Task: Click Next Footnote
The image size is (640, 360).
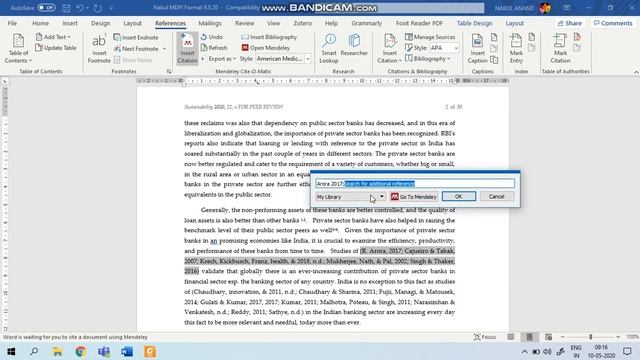Action: coord(136,49)
